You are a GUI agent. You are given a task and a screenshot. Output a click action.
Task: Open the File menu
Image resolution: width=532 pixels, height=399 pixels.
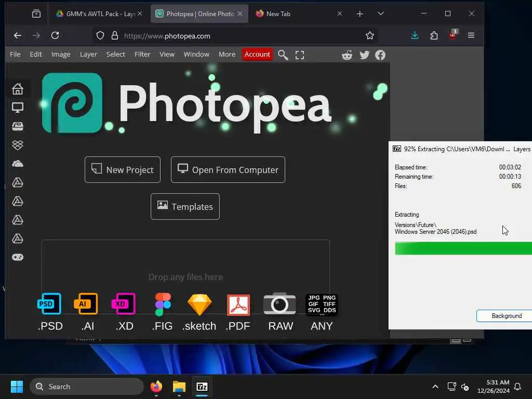point(15,54)
